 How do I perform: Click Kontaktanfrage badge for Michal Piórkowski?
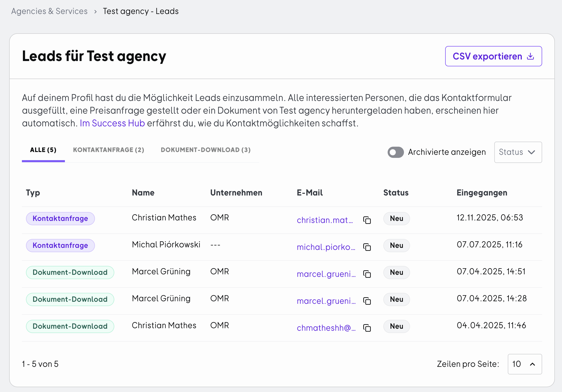coord(60,246)
